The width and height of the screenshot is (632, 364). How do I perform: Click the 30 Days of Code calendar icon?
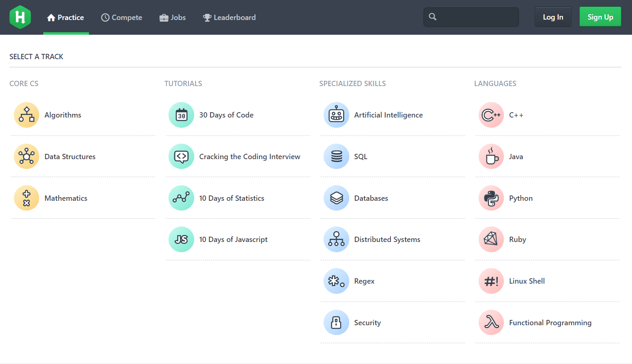[182, 115]
